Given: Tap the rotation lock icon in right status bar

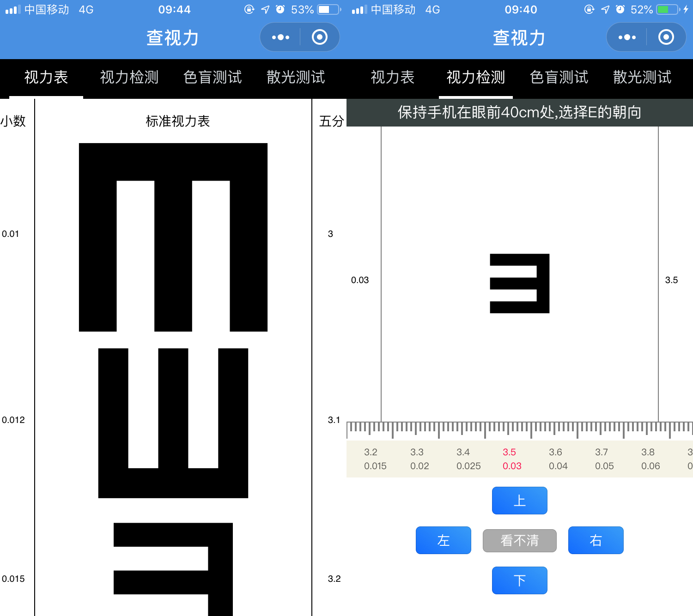Looking at the screenshot, I should pyautogui.click(x=589, y=9).
